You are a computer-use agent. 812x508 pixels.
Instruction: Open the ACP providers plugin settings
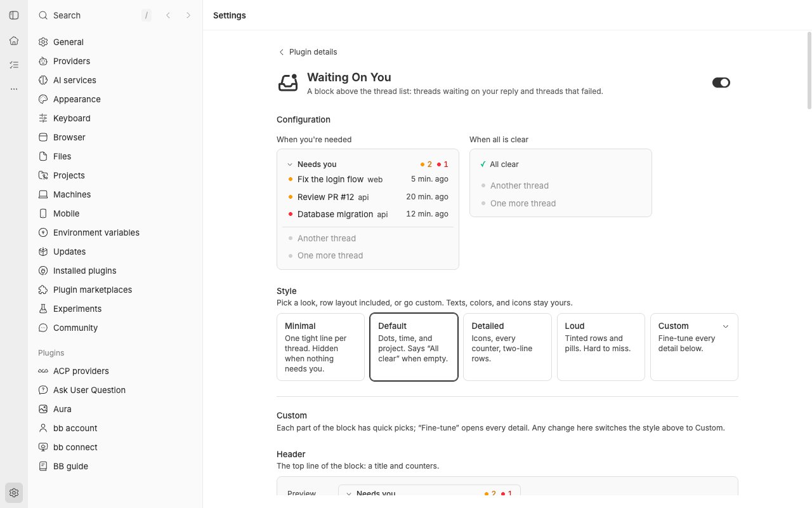pos(117,371)
